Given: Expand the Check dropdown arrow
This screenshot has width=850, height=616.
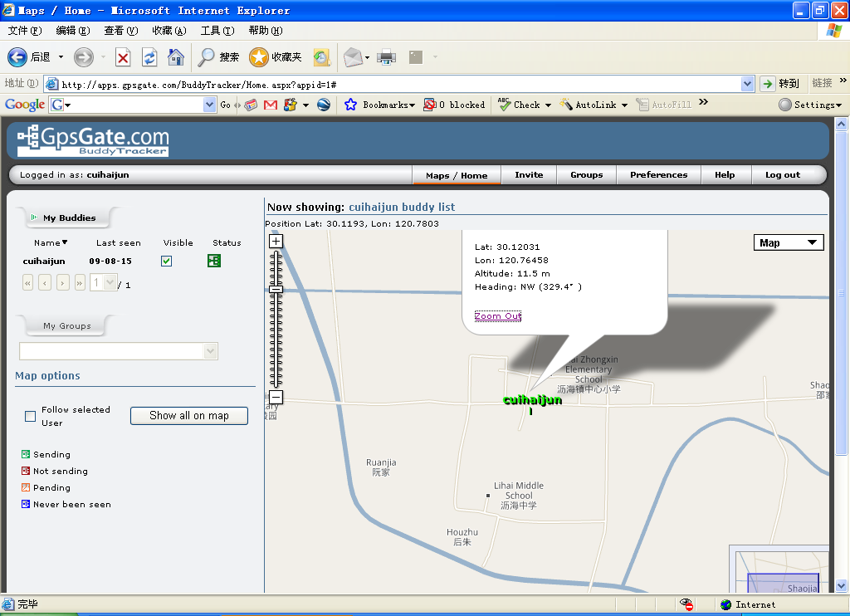Looking at the screenshot, I should pos(548,105).
